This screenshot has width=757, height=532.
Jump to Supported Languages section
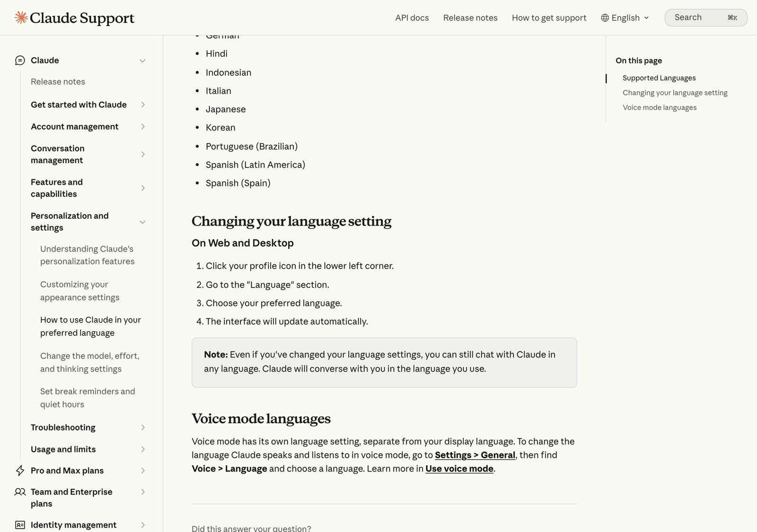point(659,78)
